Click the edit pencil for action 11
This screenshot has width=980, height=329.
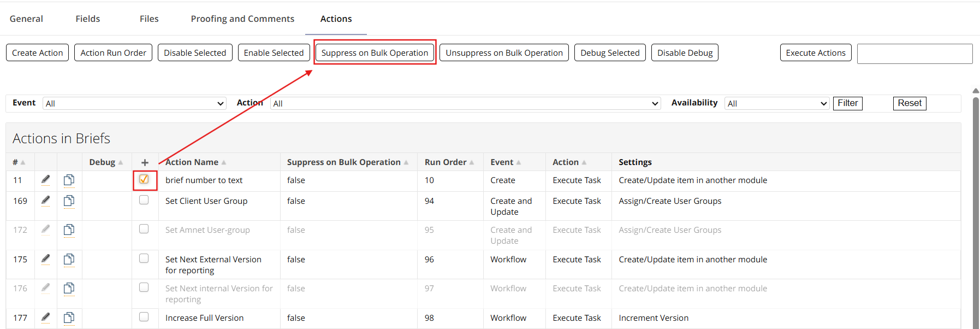[x=46, y=180]
